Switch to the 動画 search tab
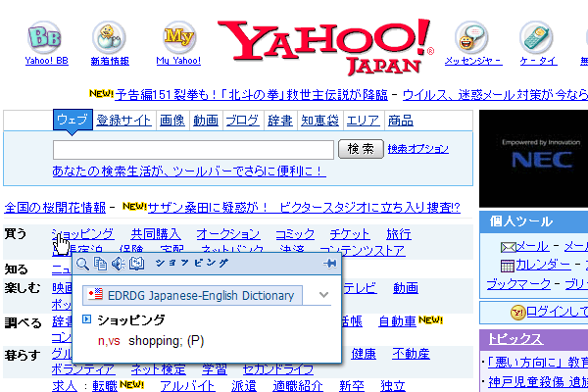 point(206,121)
